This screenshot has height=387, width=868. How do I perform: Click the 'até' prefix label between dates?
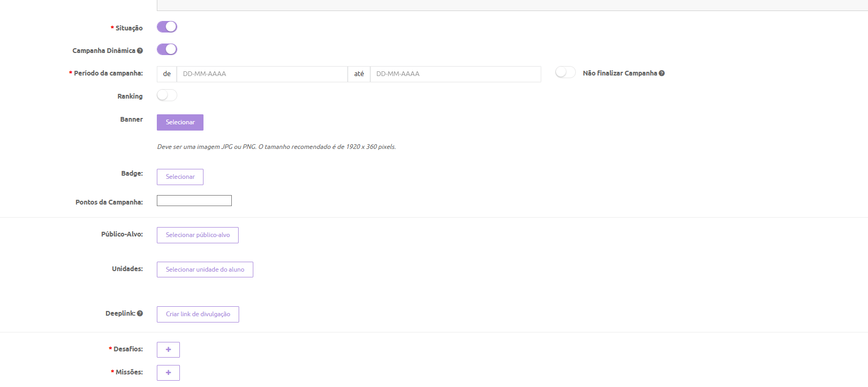(359, 74)
